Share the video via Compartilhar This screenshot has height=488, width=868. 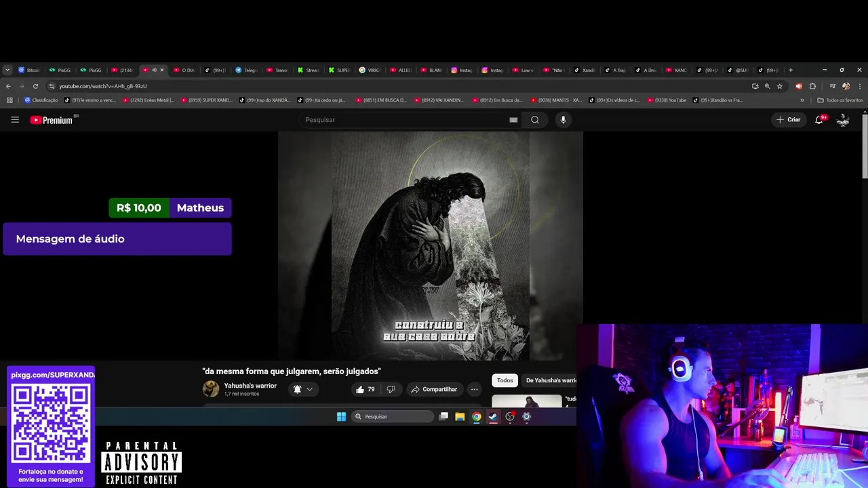tap(434, 390)
